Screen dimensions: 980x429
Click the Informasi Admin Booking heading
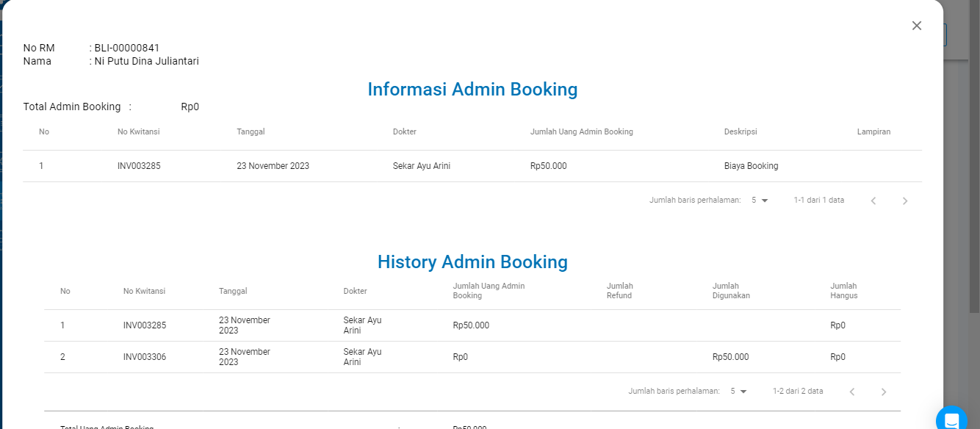[x=472, y=90]
